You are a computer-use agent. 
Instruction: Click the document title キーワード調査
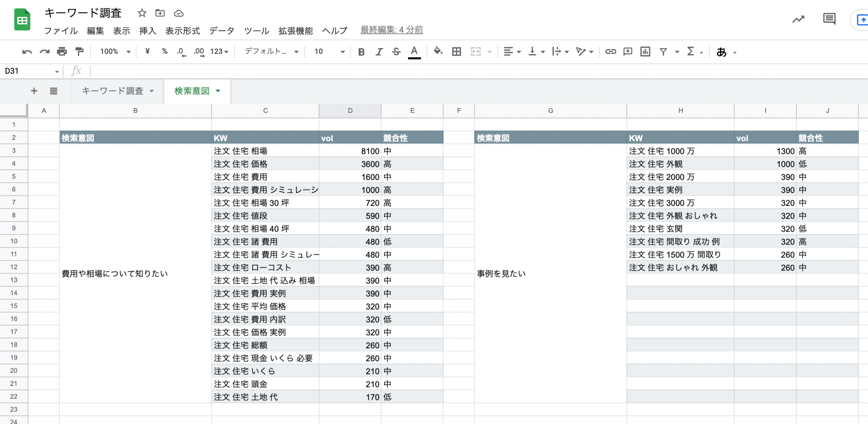(x=83, y=13)
